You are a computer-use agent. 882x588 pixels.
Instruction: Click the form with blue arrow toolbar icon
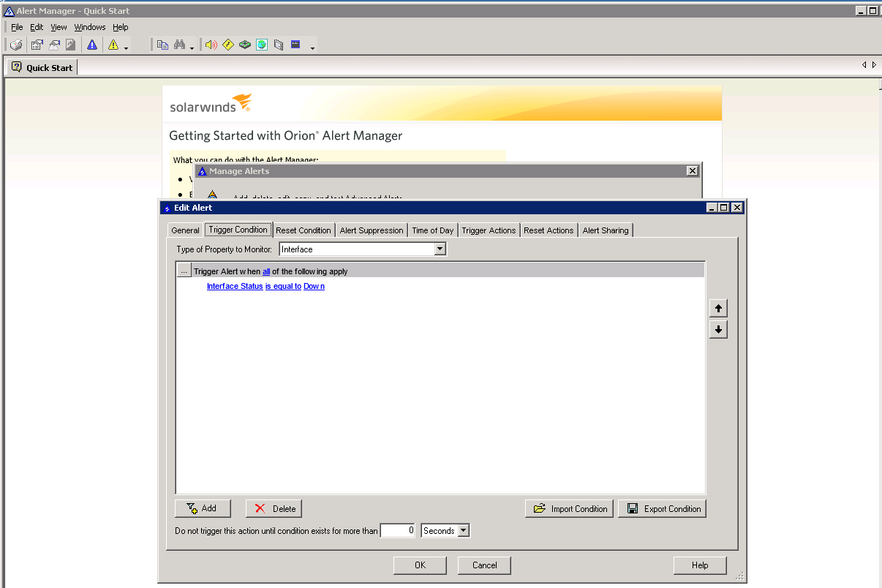37,45
